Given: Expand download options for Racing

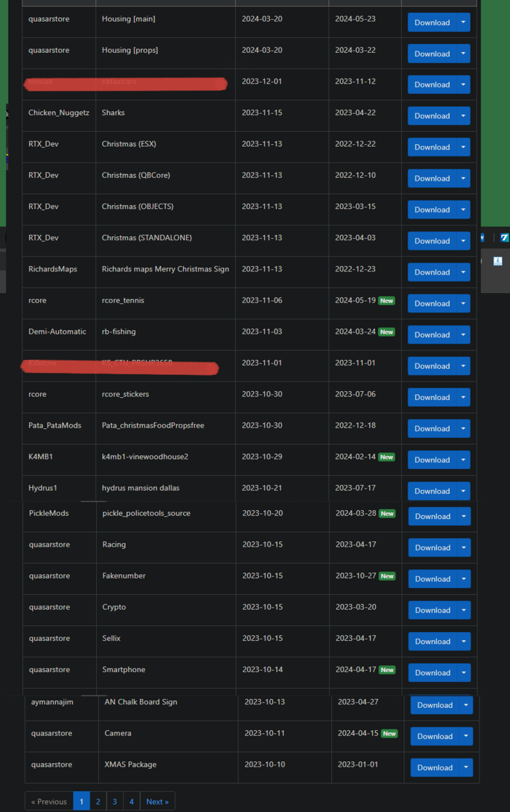Looking at the screenshot, I should 464,547.
